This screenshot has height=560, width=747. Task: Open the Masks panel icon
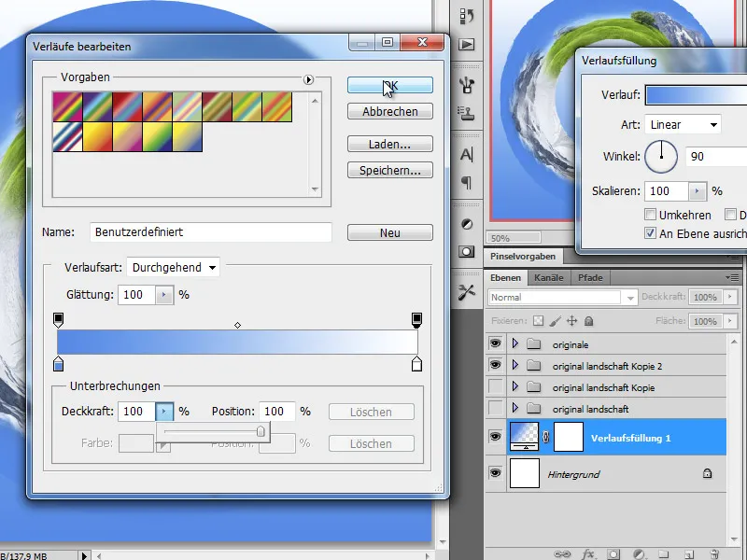pyautogui.click(x=466, y=251)
